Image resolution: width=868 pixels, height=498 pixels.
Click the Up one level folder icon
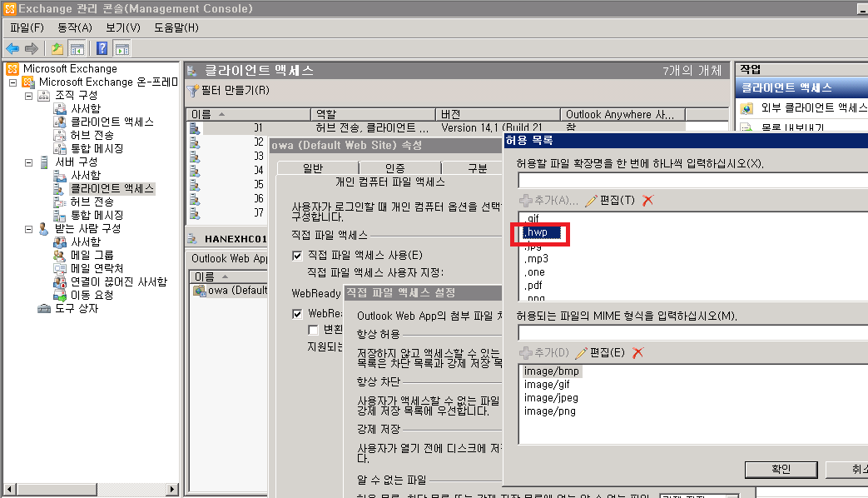[57, 49]
